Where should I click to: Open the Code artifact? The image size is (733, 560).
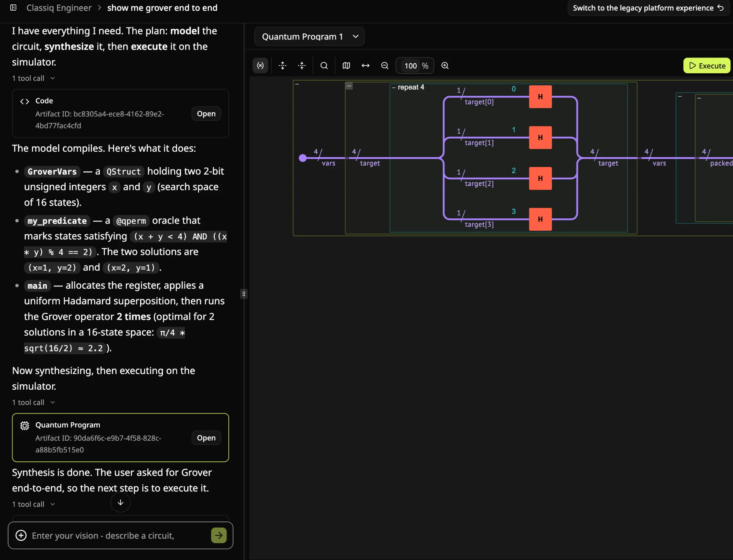(x=206, y=114)
